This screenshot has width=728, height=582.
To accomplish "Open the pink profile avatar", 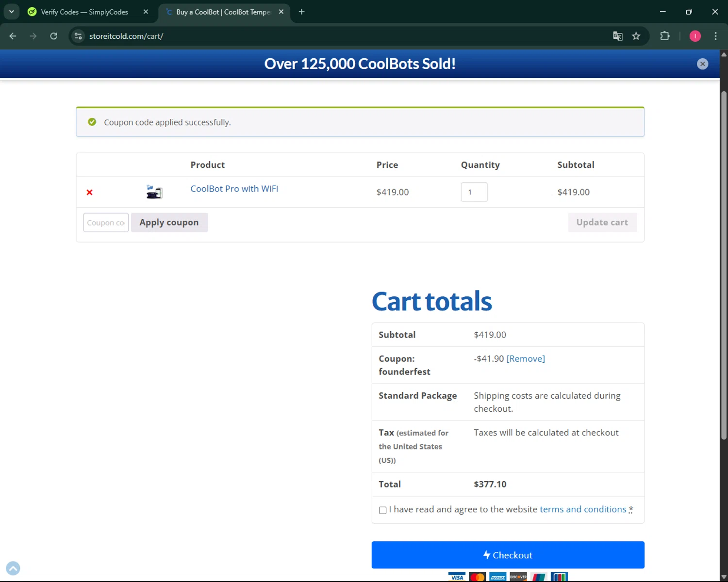I will 695,36.
